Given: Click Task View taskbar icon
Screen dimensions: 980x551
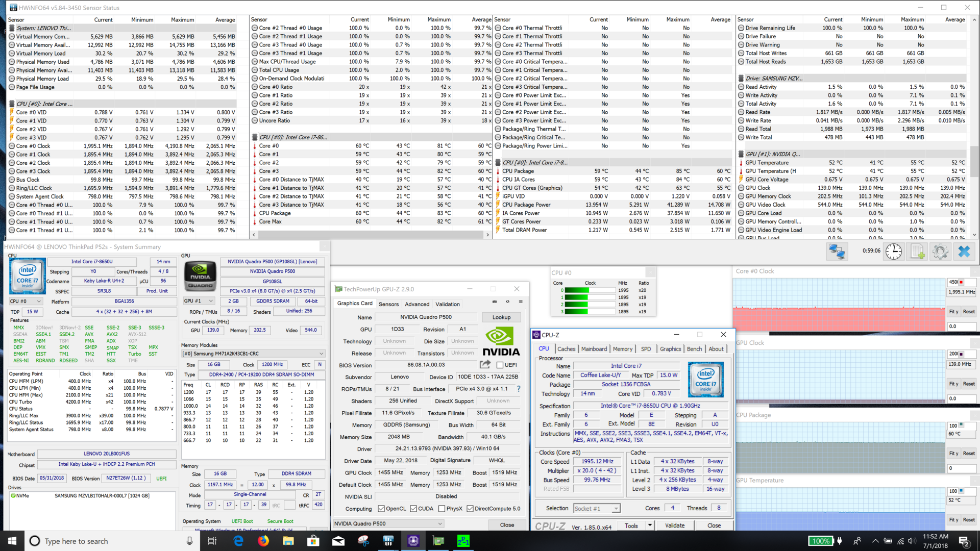Looking at the screenshot, I should [212, 541].
